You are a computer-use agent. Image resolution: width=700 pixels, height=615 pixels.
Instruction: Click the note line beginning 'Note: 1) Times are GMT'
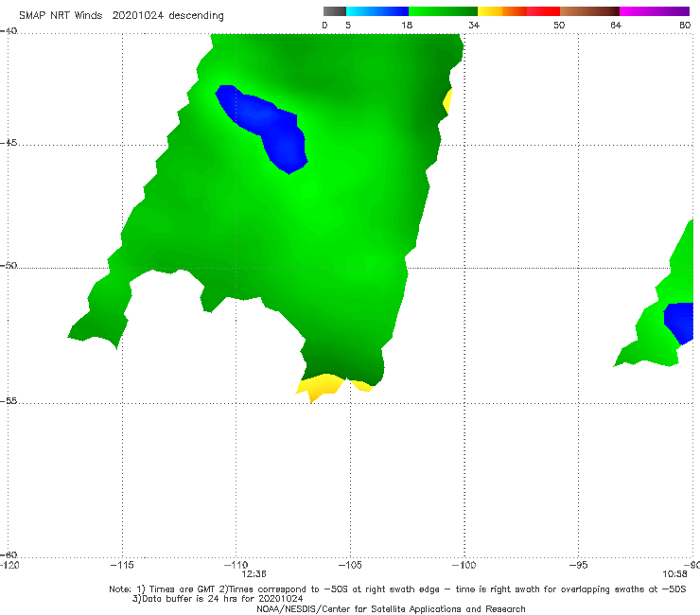[x=397, y=589]
